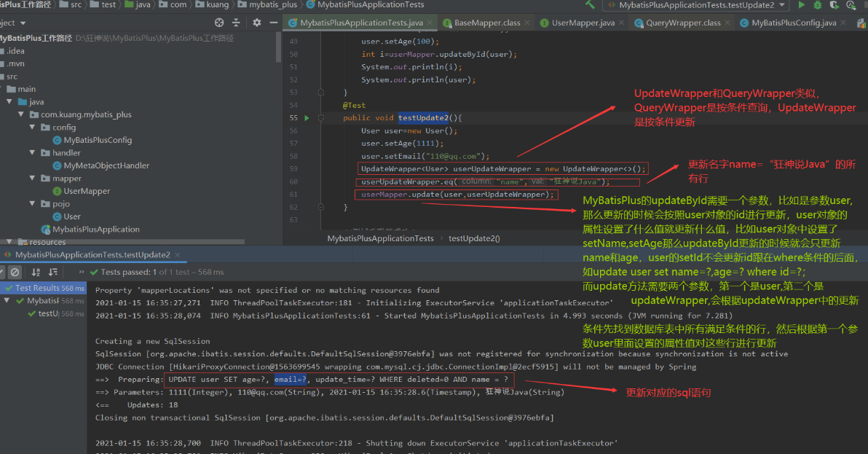Collapse the code fold marker at line 53
The height and width of the screenshot is (454, 868).
(321, 92)
